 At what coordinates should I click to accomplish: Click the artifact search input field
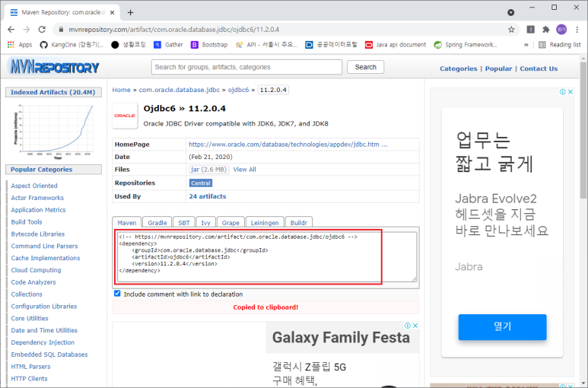246,67
